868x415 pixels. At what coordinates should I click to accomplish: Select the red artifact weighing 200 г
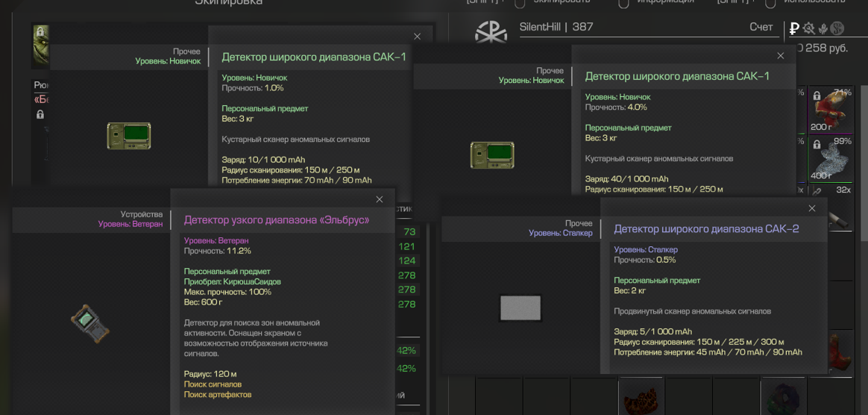pyautogui.click(x=831, y=110)
